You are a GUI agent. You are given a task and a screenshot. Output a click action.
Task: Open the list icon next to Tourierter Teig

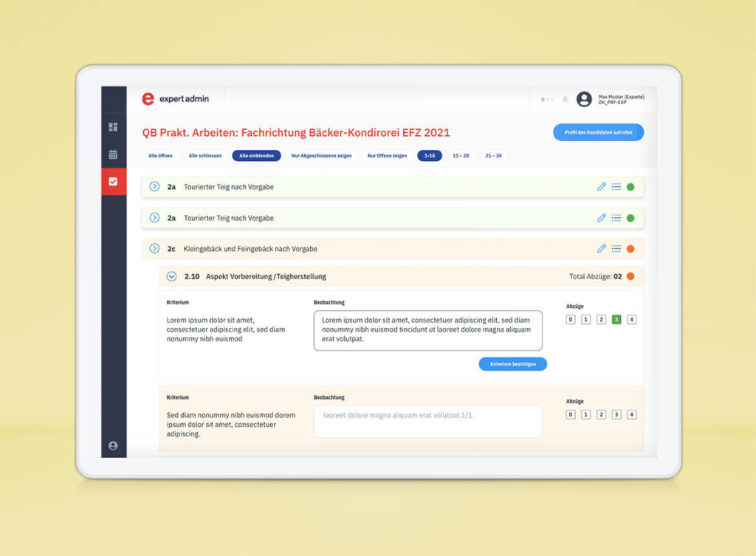(x=616, y=187)
